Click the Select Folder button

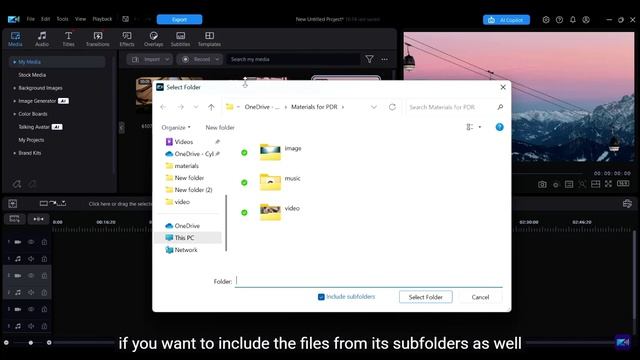426,297
